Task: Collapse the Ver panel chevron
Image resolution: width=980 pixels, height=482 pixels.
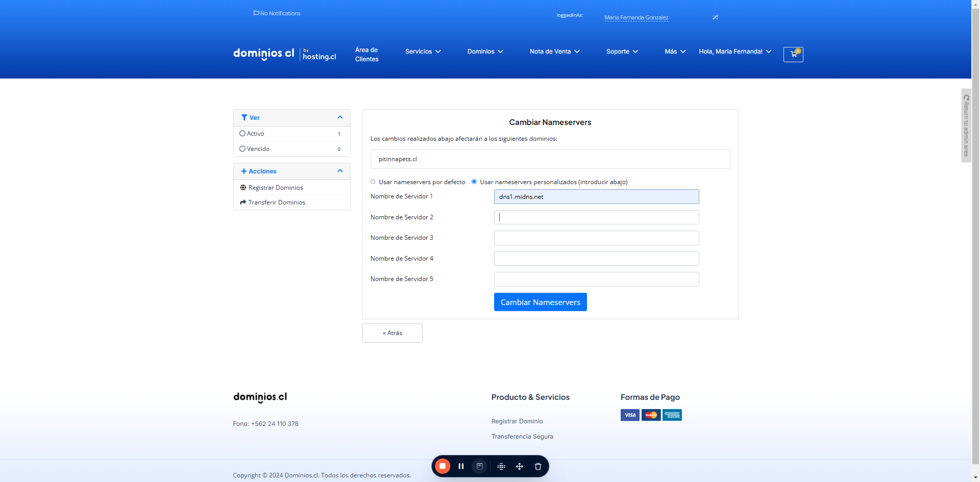Action: coord(340,118)
